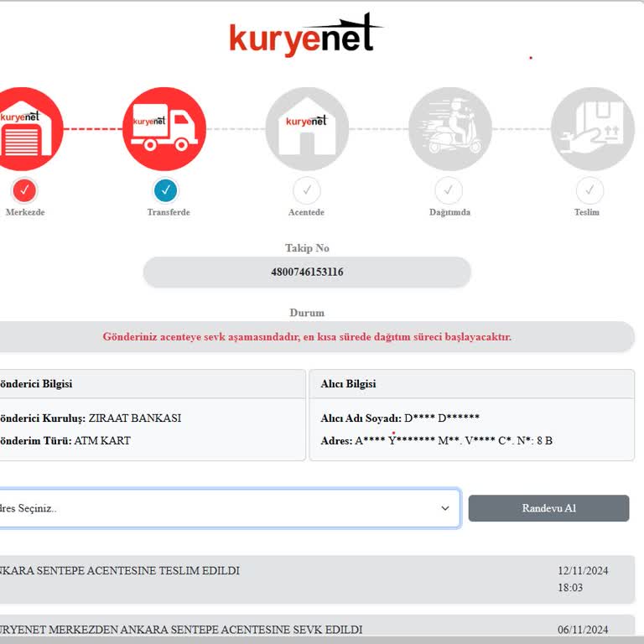Click the Randevu Al button
Screen dimensions: 644x644
(548, 508)
